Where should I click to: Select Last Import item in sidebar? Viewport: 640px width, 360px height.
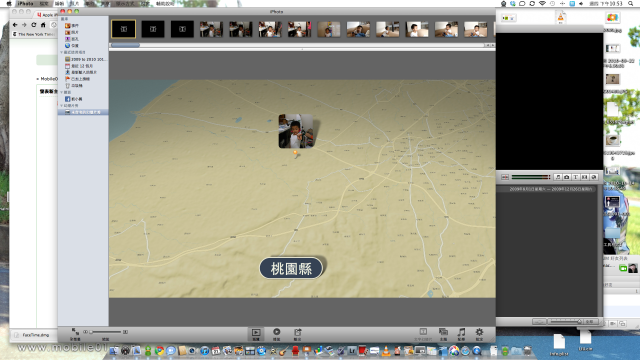click(x=81, y=72)
